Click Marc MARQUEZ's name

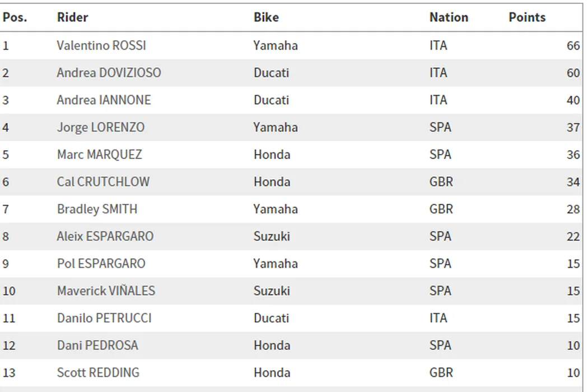(x=99, y=155)
